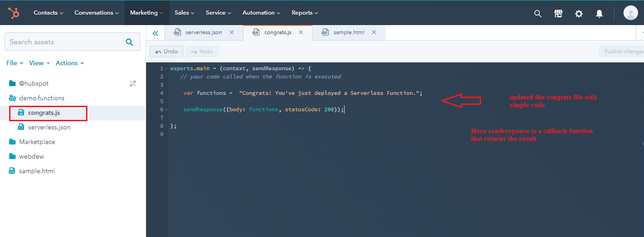The width and height of the screenshot is (644, 237).
Task: Click the Undo button
Action: point(167,52)
